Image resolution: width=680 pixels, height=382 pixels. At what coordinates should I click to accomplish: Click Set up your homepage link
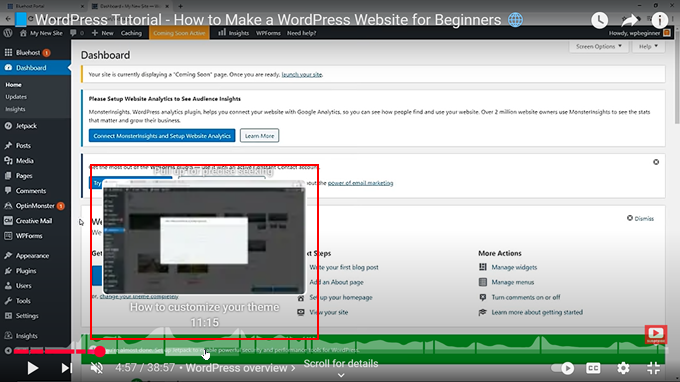tap(341, 297)
